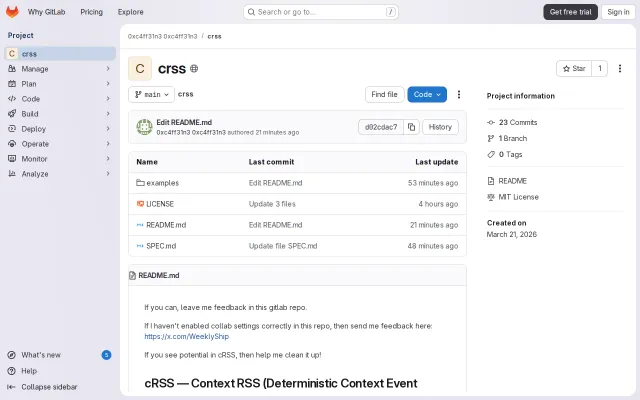The image size is (640, 400).
Task: Select crss project in sidebar
Action: 60,53
